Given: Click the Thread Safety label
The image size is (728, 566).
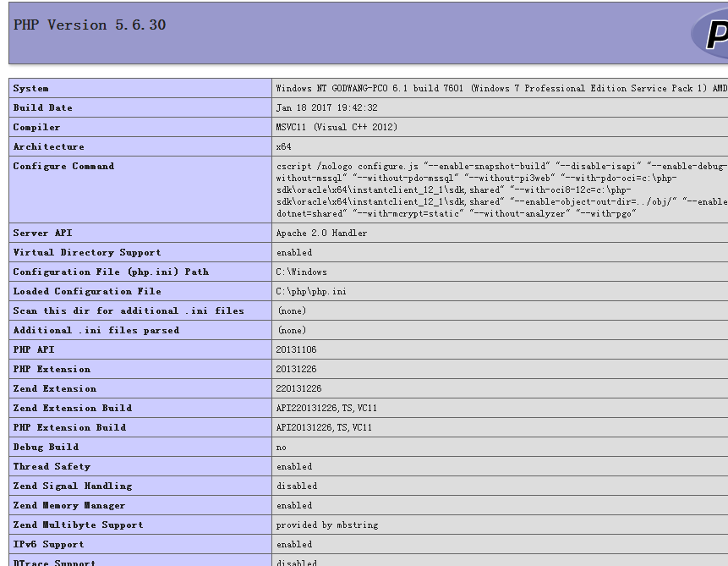Looking at the screenshot, I should (52, 467).
